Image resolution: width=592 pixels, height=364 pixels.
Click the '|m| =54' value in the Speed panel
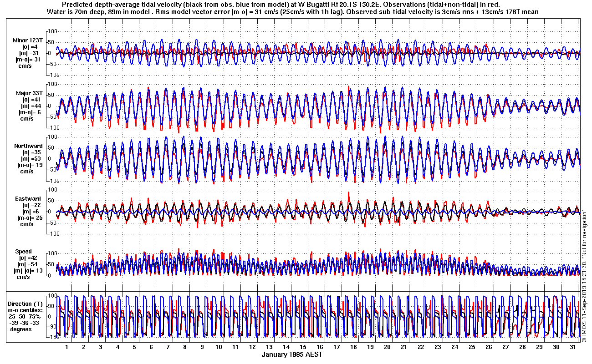pyautogui.click(x=28, y=264)
